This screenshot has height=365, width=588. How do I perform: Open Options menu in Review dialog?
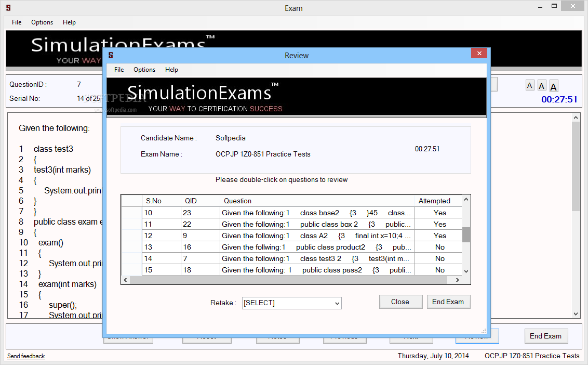click(144, 70)
